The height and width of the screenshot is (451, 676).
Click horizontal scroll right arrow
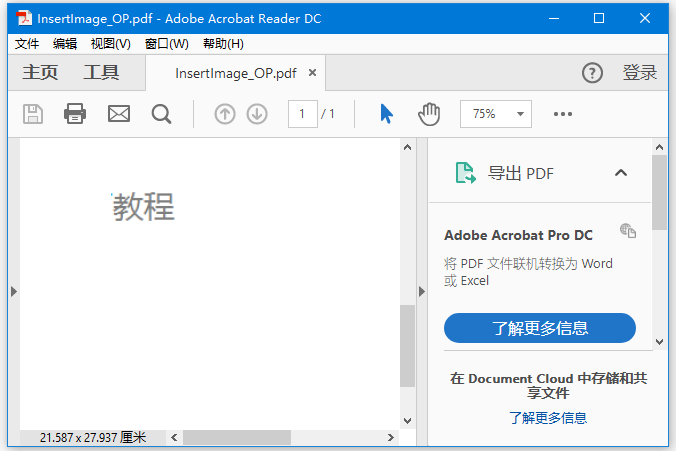tap(391, 437)
